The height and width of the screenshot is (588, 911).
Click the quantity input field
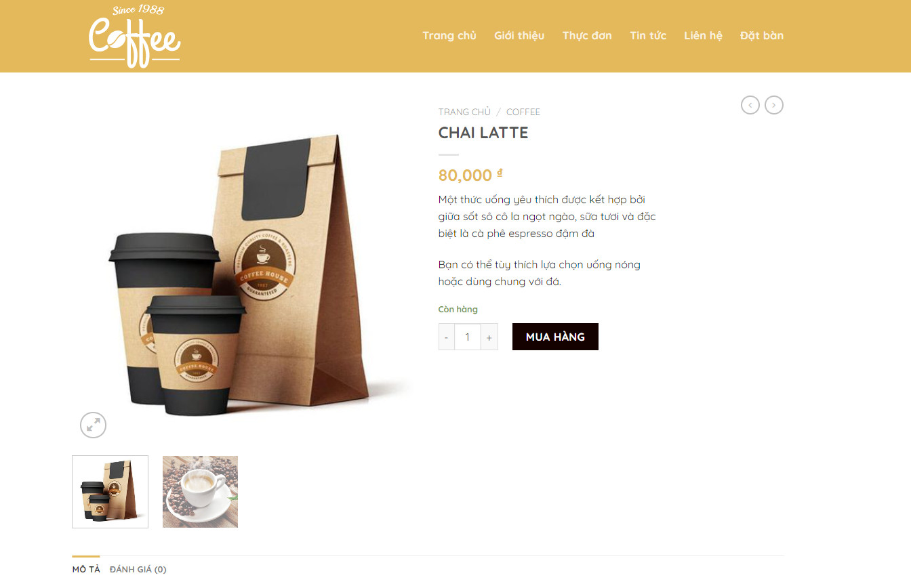pos(467,337)
